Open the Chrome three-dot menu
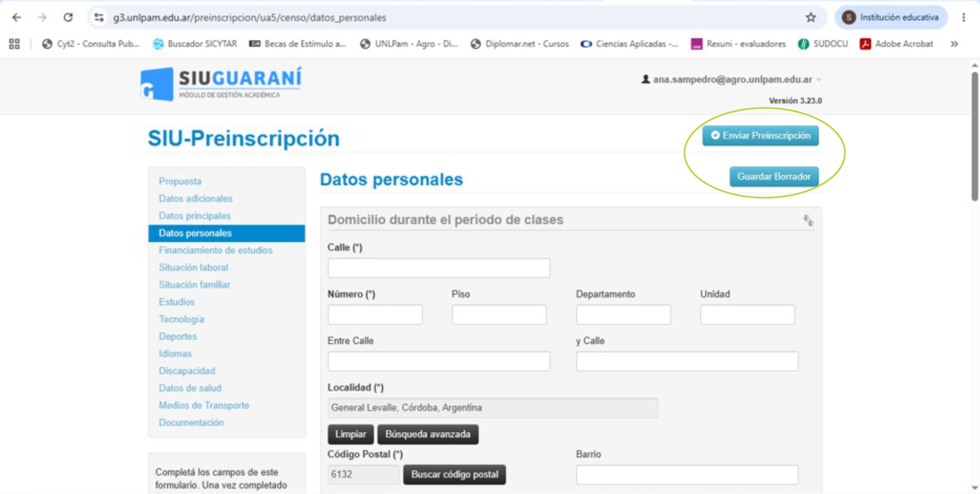This screenshot has height=494, width=980. coord(964,17)
